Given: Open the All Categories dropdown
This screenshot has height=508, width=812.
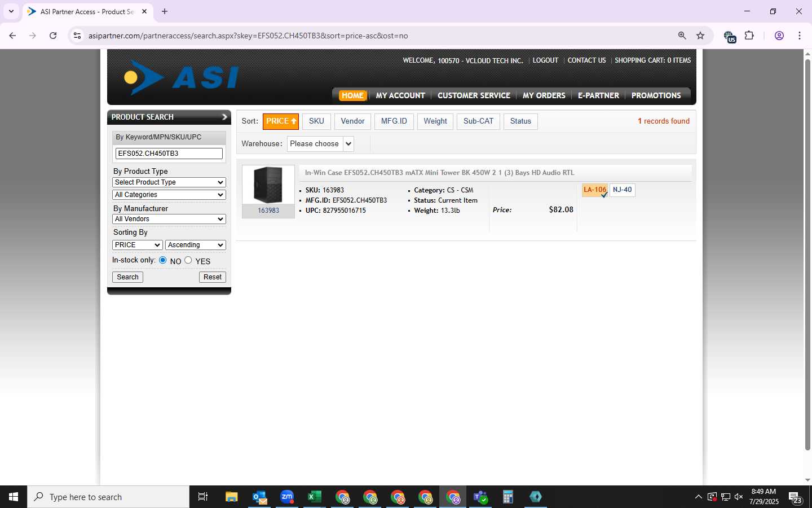Looking at the screenshot, I should pyautogui.click(x=169, y=195).
